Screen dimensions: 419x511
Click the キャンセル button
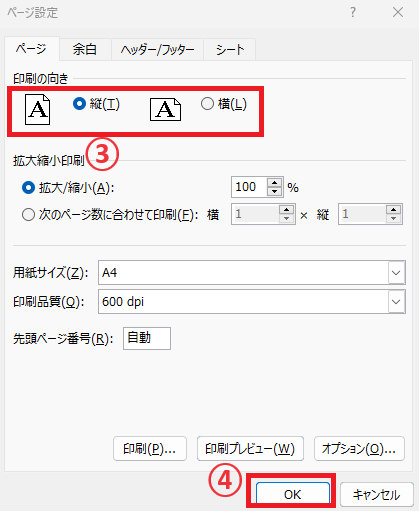click(377, 495)
